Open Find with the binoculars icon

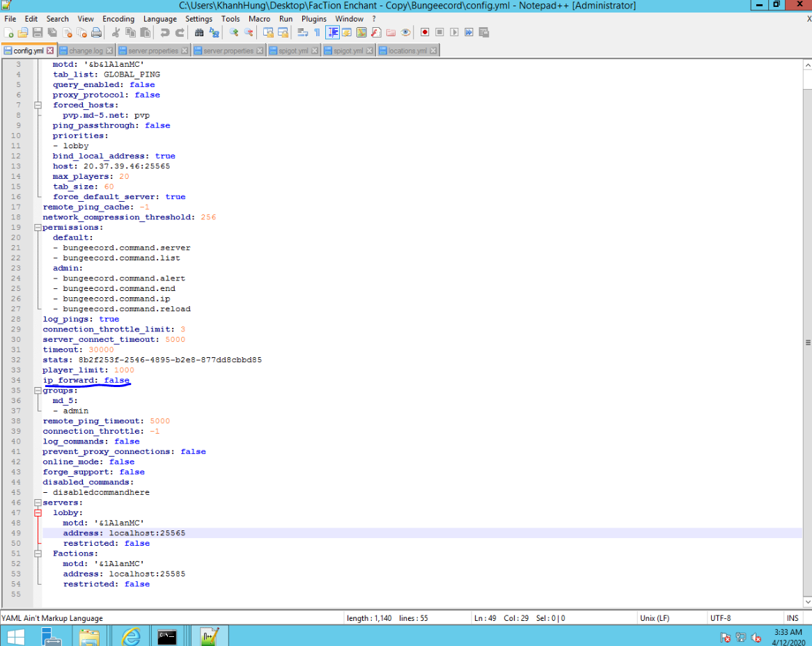pos(199,33)
